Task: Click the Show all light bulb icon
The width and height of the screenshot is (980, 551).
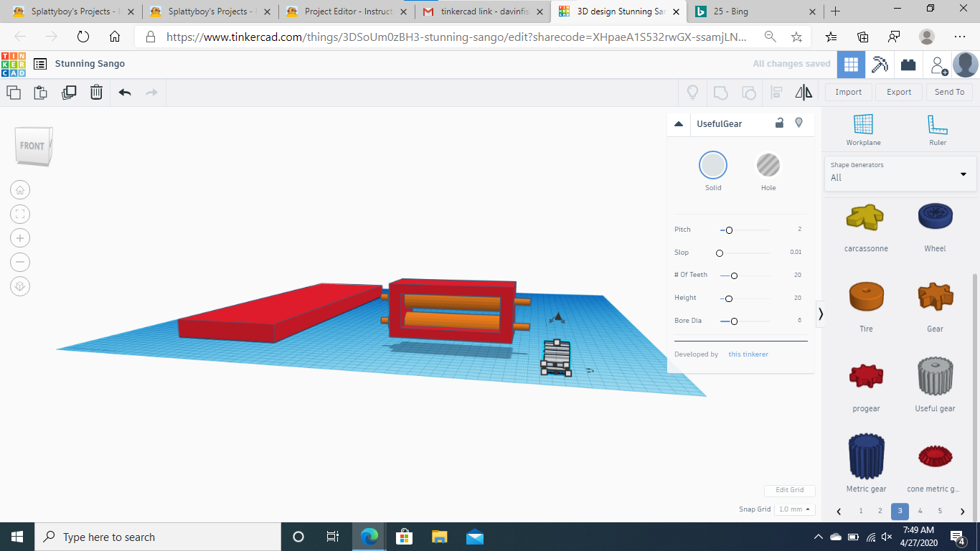Action: click(693, 92)
